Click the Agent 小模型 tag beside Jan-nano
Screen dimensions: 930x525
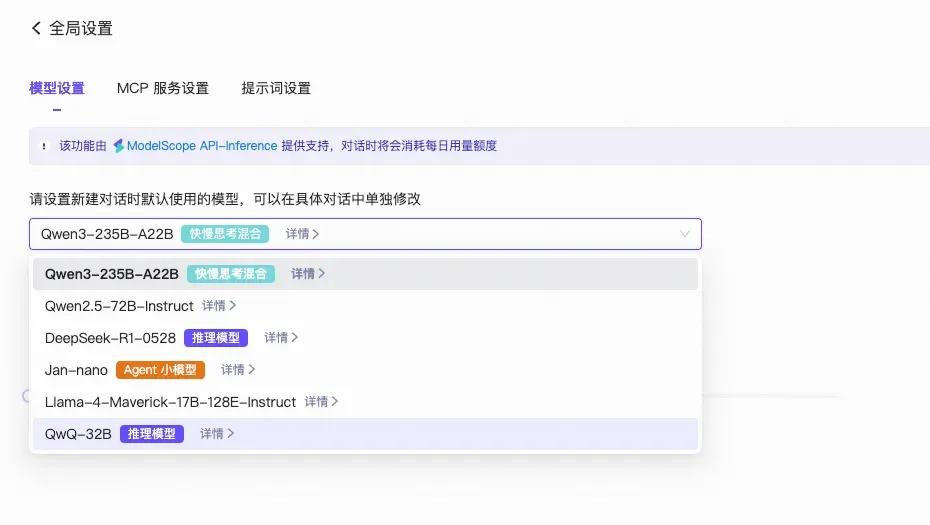pos(160,370)
